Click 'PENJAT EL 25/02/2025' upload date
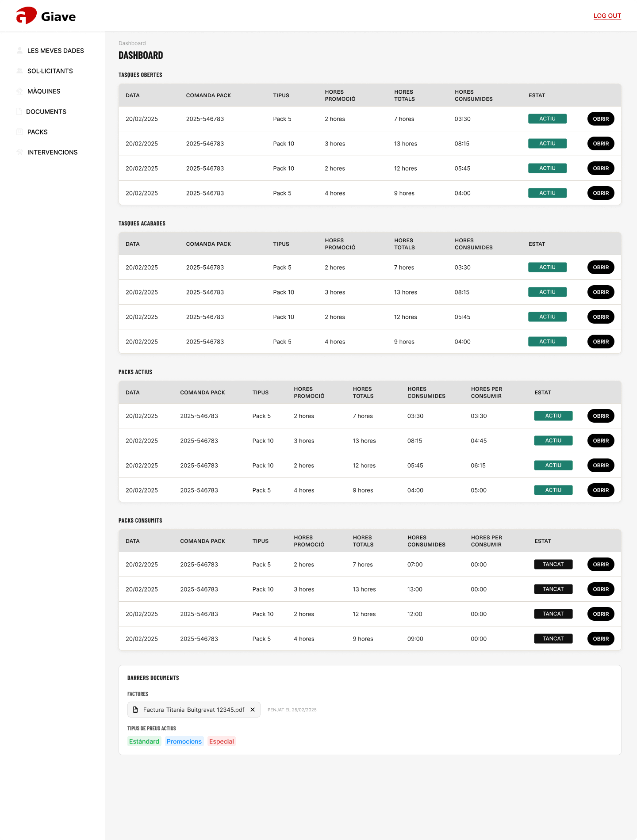 [292, 710]
